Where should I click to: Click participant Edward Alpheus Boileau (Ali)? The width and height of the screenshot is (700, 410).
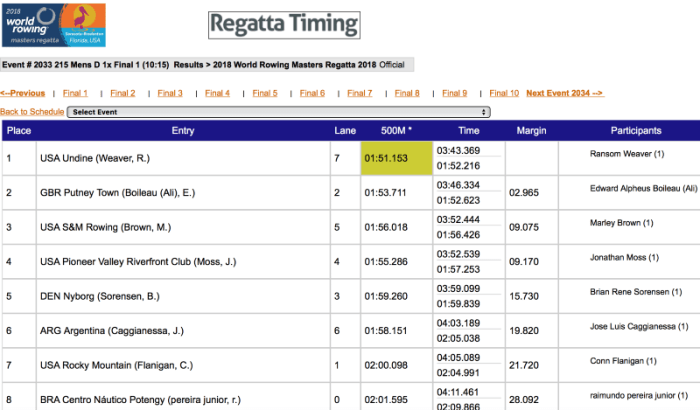click(x=643, y=188)
